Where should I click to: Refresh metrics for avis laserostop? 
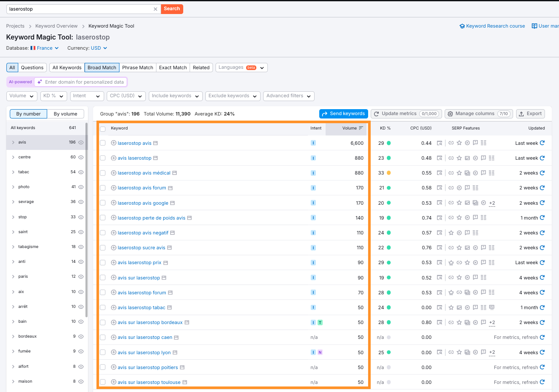(542, 158)
